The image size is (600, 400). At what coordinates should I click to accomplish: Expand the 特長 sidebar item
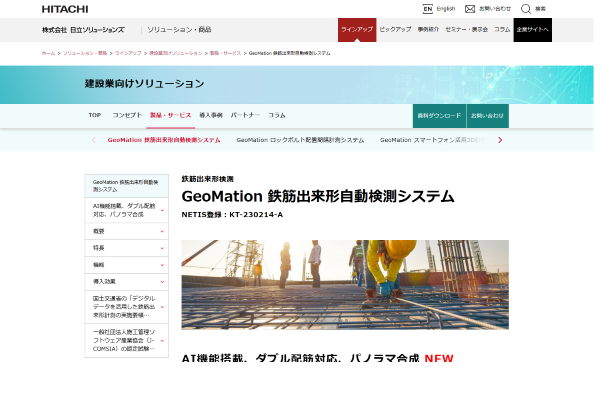126,247
